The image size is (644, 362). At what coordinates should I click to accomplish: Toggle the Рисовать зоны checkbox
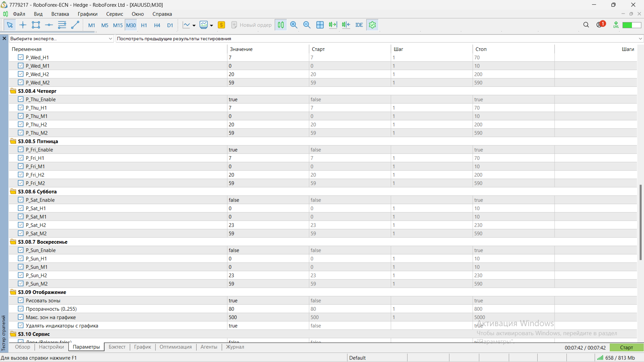[21, 300]
